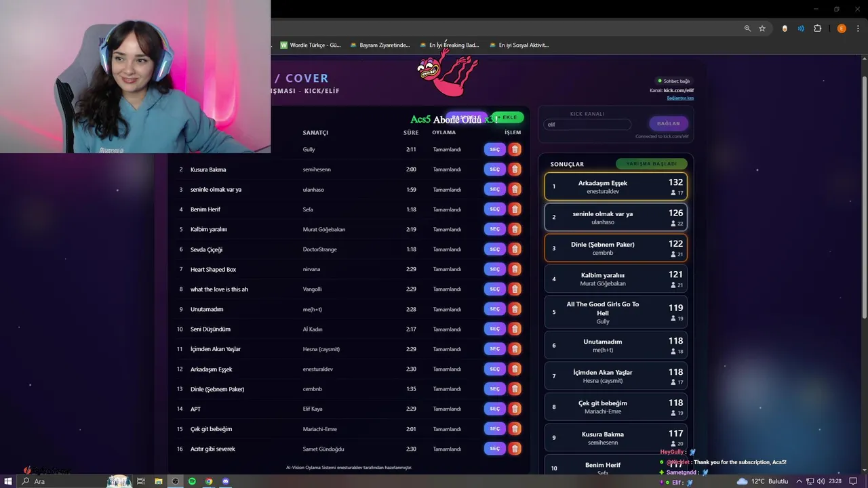868x488 pixels.
Task: Open the Chrome extensions puzzle icon
Action: (x=817, y=28)
